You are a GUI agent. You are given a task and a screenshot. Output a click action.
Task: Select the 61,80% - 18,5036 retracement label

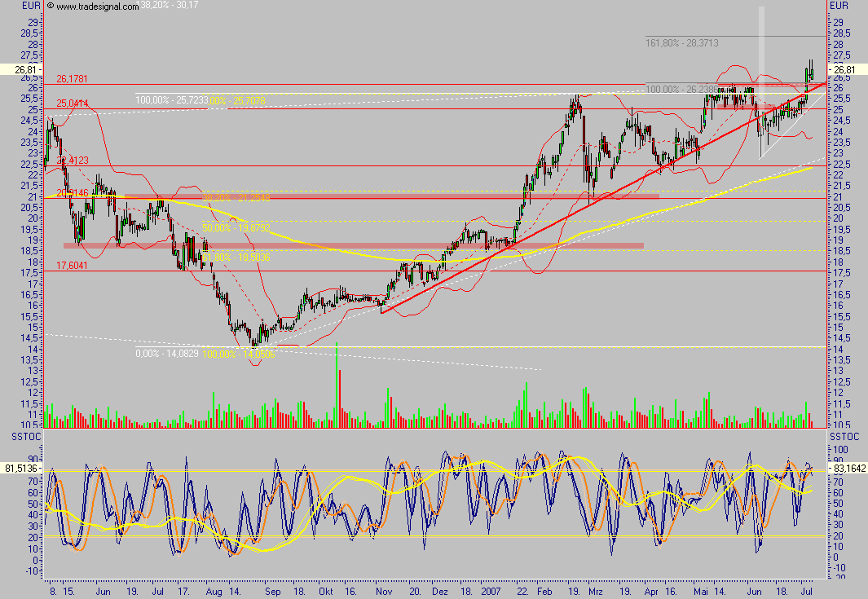pyautogui.click(x=236, y=258)
